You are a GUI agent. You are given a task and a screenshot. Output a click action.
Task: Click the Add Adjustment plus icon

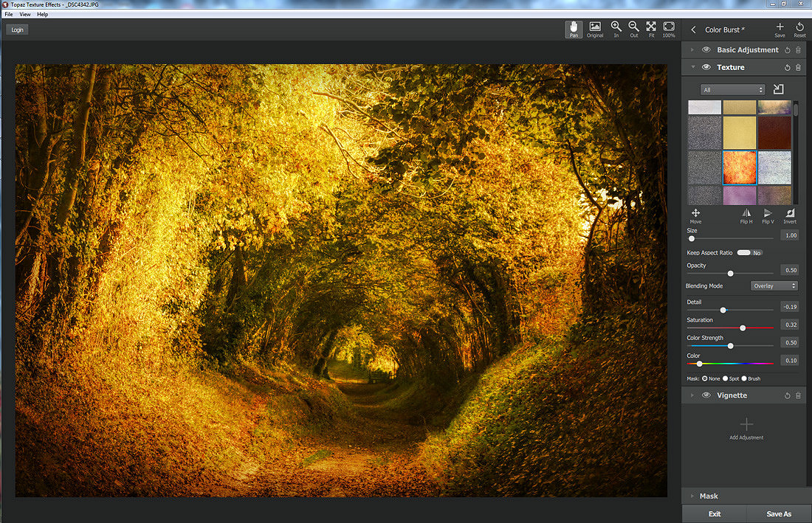(x=746, y=424)
